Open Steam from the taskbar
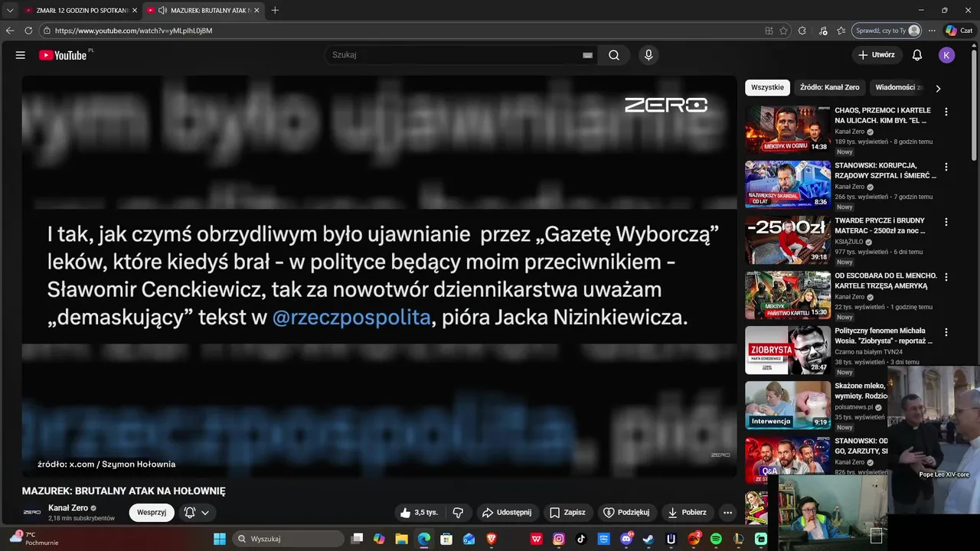Screen dimensions: 980x551 coord(648,539)
